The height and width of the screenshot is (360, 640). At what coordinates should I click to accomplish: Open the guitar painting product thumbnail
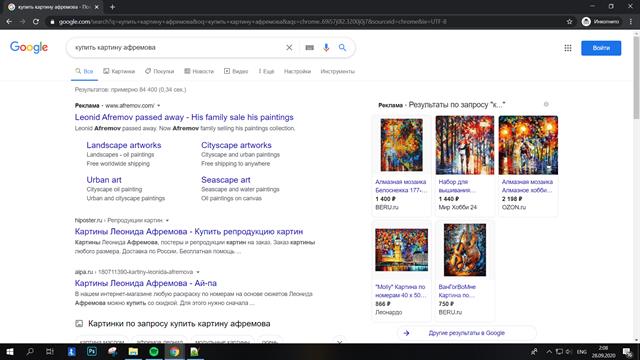tap(465, 250)
